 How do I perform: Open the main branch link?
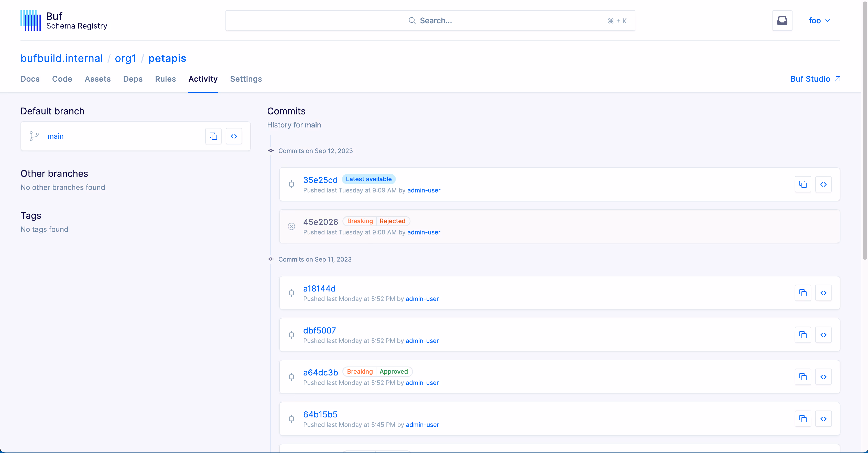[56, 136]
